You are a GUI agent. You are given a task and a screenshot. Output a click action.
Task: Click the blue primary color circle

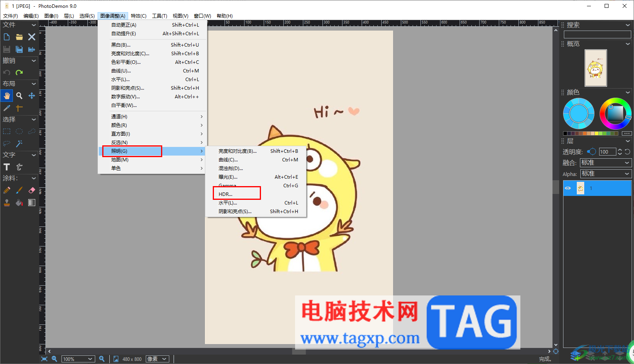point(579,114)
